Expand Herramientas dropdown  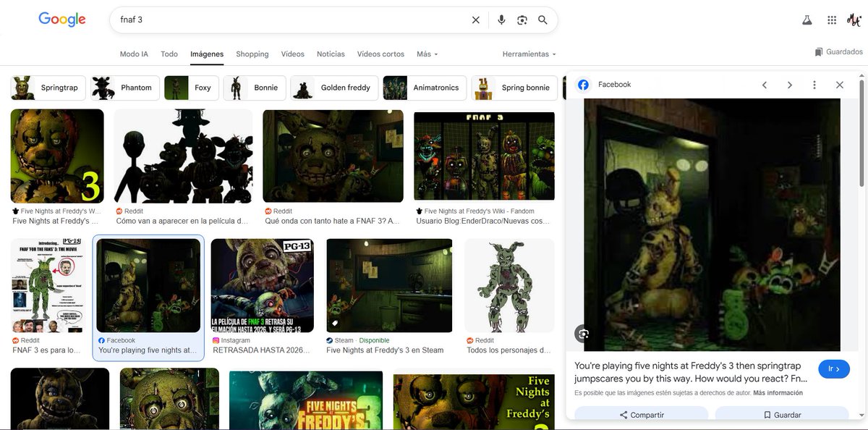pyautogui.click(x=529, y=54)
